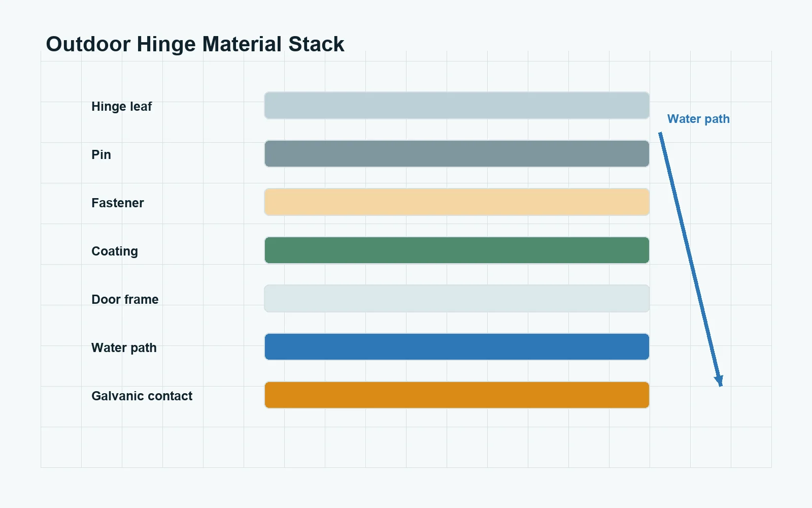812x508 pixels.
Task: Click the pale Door frame bar
Action: [457, 299]
